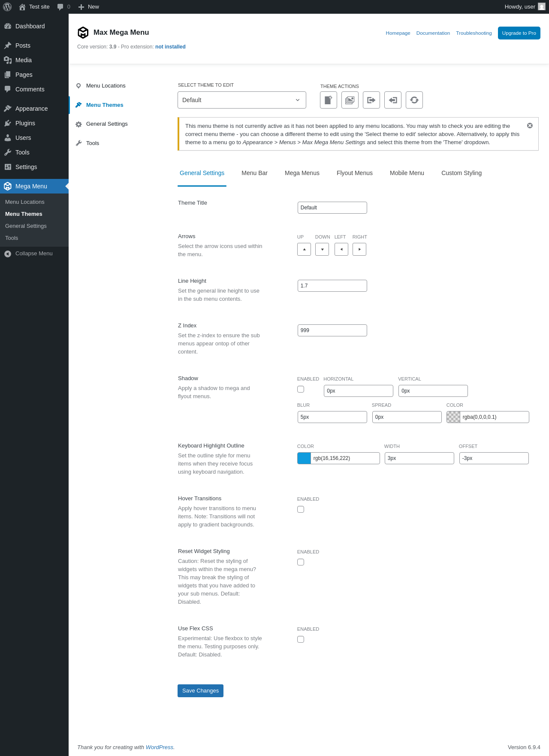Switch to the Custom Styling tab
The image size is (549, 756).
(462, 173)
